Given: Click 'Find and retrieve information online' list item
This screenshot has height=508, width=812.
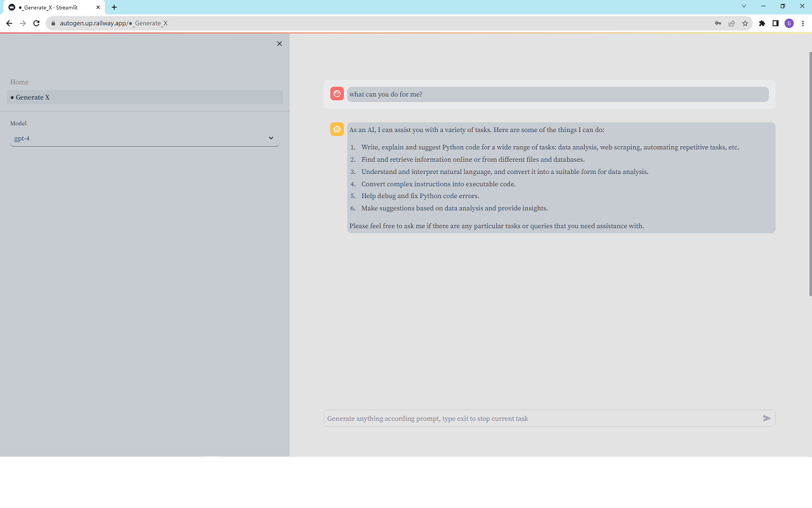Looking at the screenshot, I should [473, 159].
